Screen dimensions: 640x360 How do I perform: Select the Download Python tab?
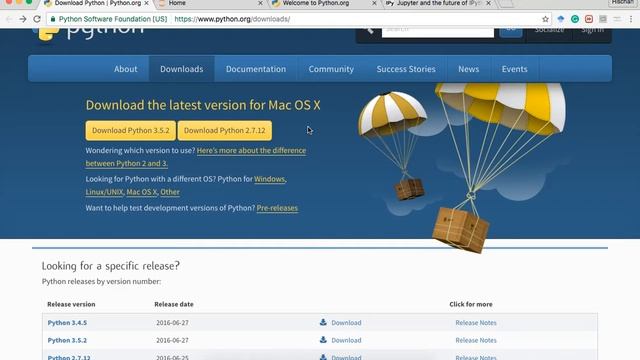point(97,3)
